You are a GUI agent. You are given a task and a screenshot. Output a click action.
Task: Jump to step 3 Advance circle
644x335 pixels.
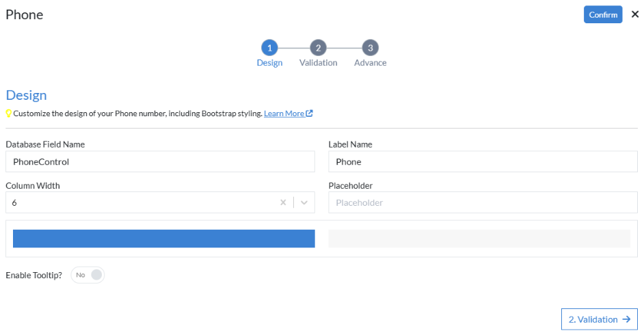(370, 48)
